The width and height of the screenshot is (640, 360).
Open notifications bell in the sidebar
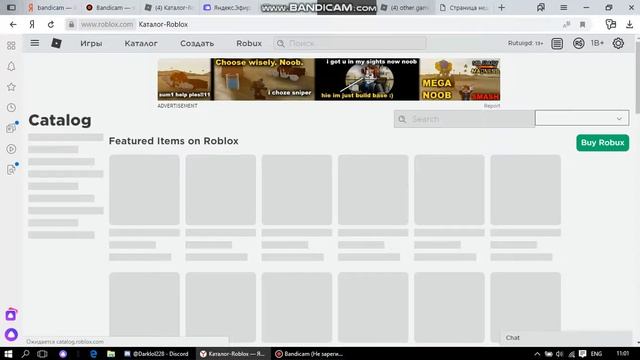tap(11, 66)
